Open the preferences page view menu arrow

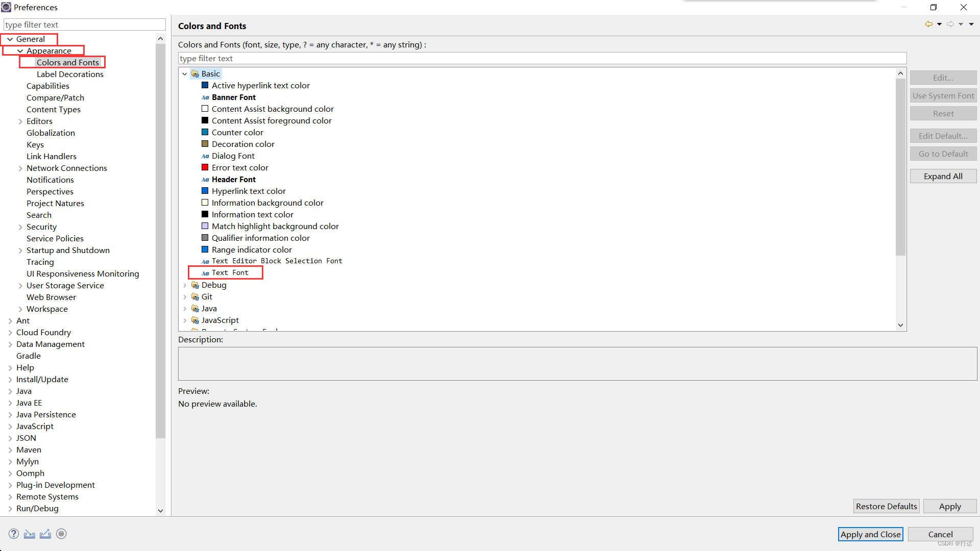(x=971, y=24)
